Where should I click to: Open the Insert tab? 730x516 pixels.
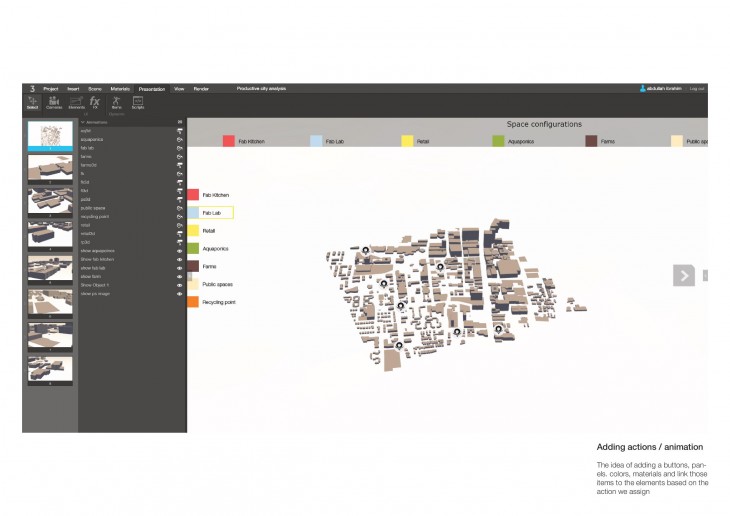73,89
